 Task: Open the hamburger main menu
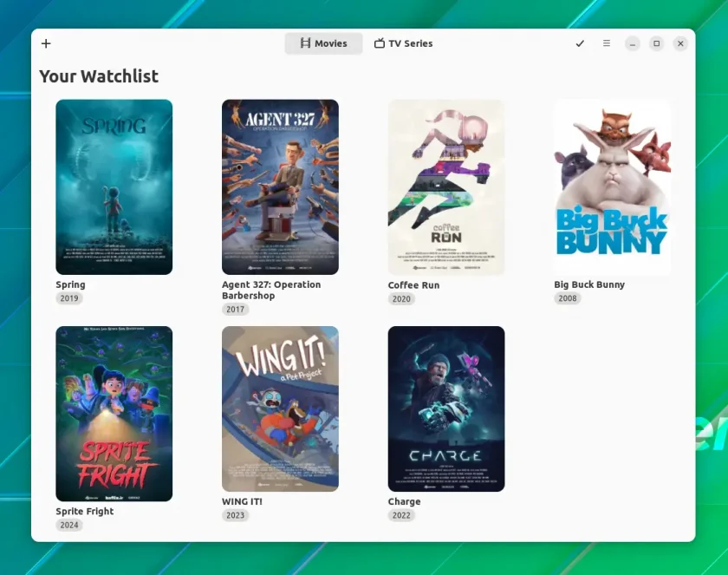click(x=607, y=43)
